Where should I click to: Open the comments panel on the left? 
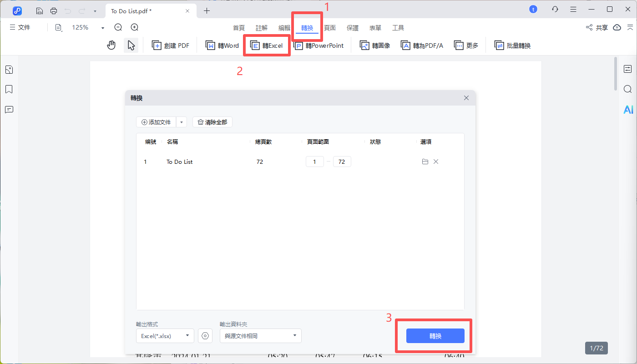click(x=9, y=110)
